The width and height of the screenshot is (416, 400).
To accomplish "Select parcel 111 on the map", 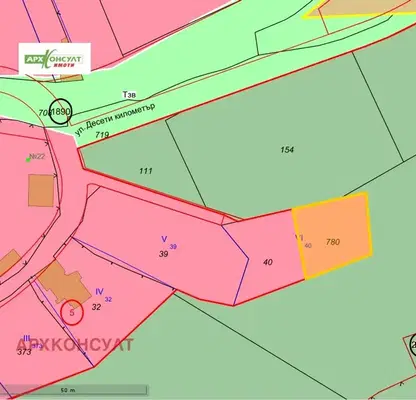I will [x=146, y=171].
